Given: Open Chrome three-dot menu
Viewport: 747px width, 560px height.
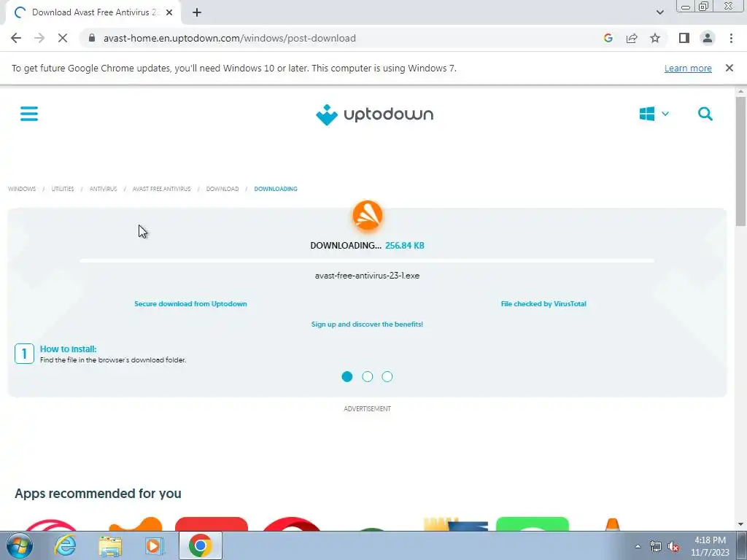Looking at the screenshot, I should (731, 38).
